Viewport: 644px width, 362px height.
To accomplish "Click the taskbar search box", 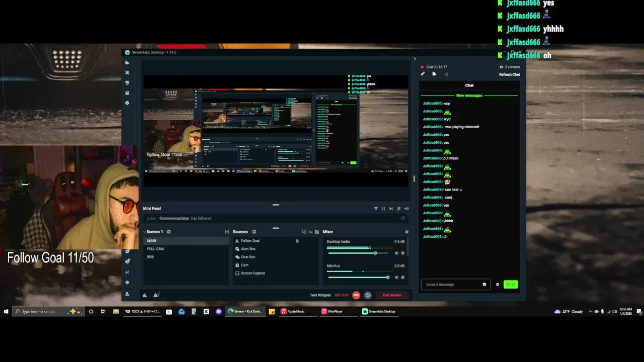I will [x=48, y=312].
